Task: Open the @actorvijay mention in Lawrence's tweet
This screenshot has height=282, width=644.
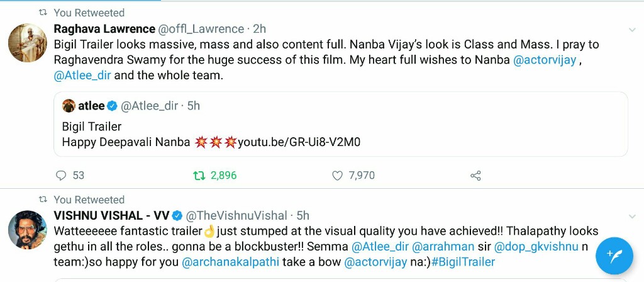Action: tap(545, 61)
